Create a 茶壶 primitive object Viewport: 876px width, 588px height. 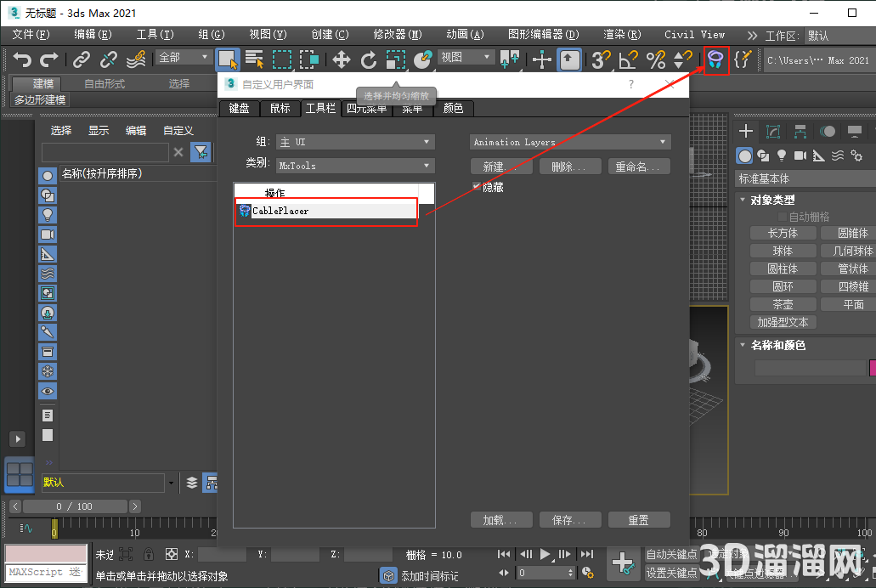[x=783, y=303]
